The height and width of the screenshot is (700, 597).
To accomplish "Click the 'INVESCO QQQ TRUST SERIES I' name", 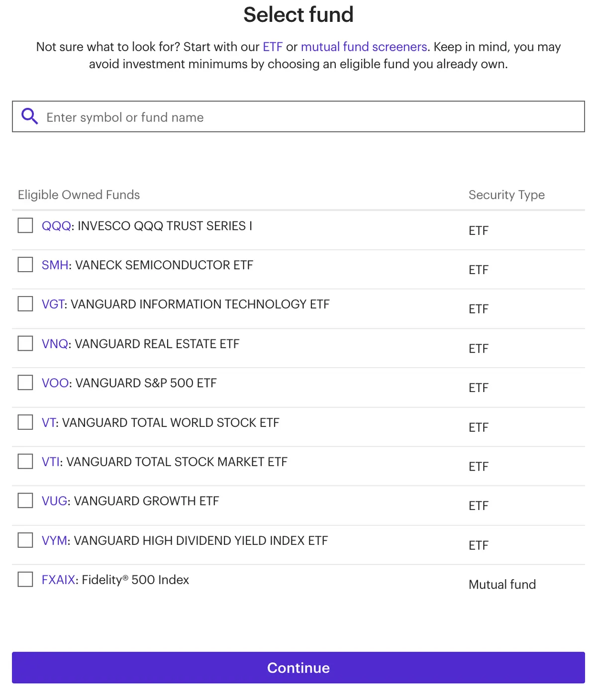I will (x=165, y=226).
